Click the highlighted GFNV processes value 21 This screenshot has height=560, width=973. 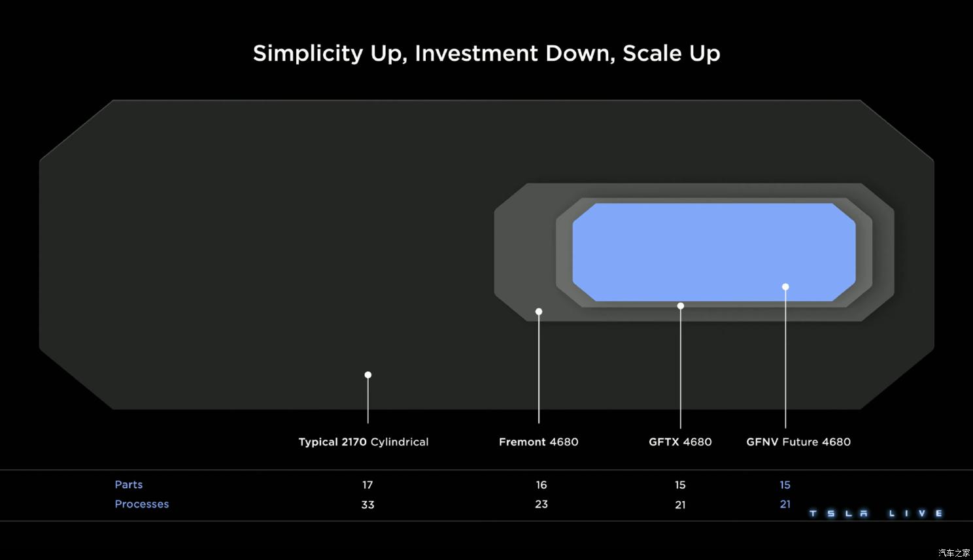(x=785, y=504)
